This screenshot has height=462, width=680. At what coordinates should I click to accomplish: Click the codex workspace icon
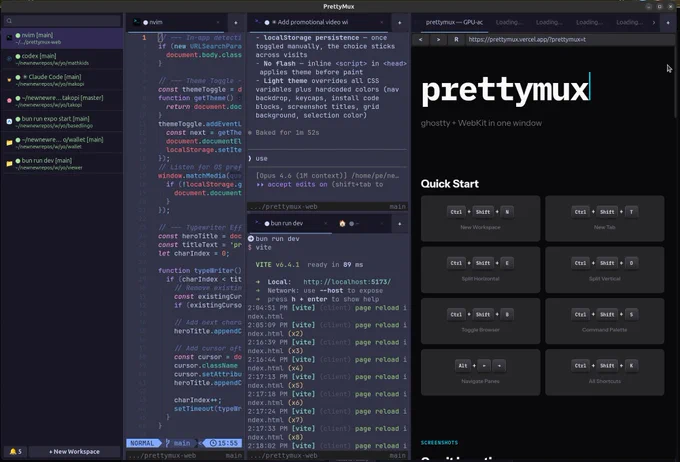(9, 59)
